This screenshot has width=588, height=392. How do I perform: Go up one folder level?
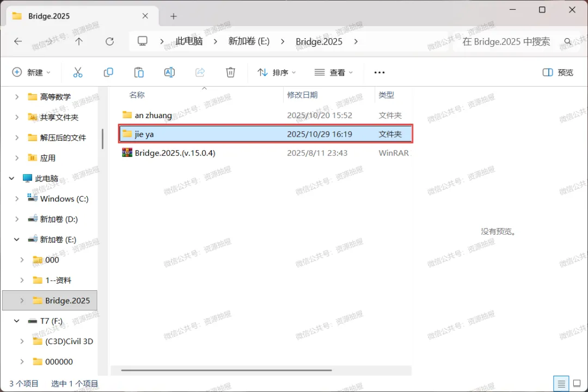point(79,41)
